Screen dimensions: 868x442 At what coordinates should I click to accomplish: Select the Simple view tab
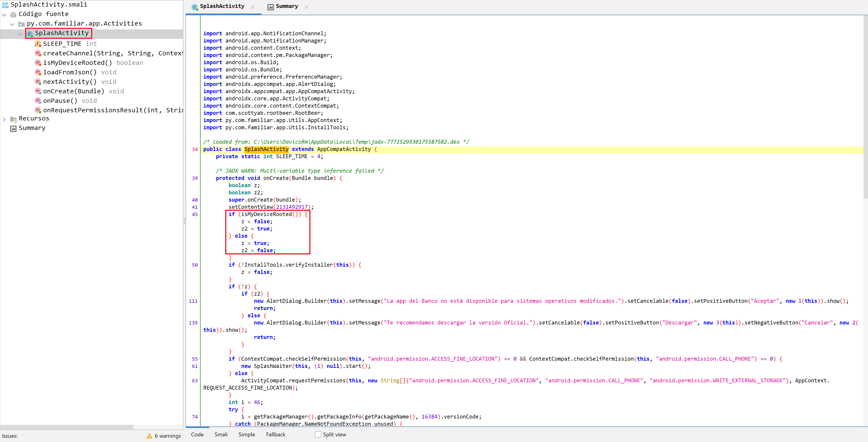pyautogui.click(x=247, y=434)
